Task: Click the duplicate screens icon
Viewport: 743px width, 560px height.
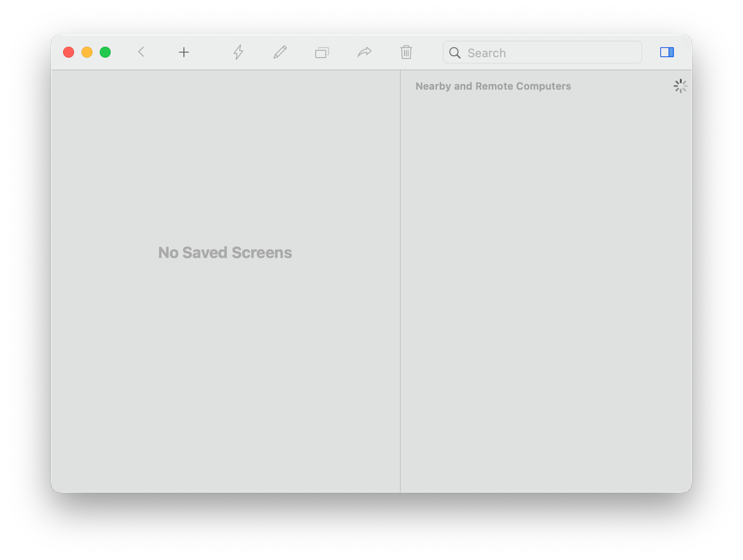Action: [322, 52]
